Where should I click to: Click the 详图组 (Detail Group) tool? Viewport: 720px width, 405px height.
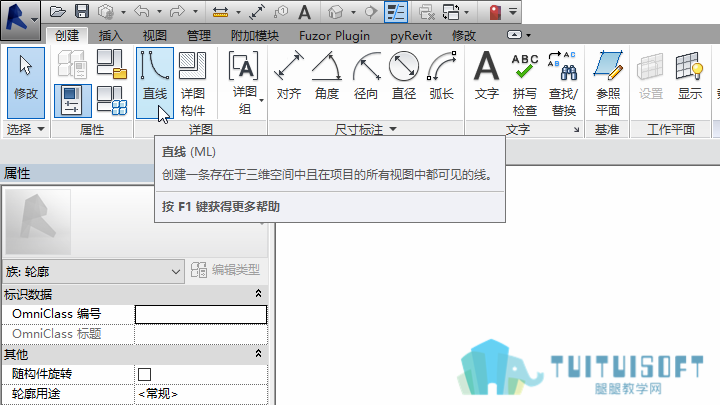(x=244, y=83)
